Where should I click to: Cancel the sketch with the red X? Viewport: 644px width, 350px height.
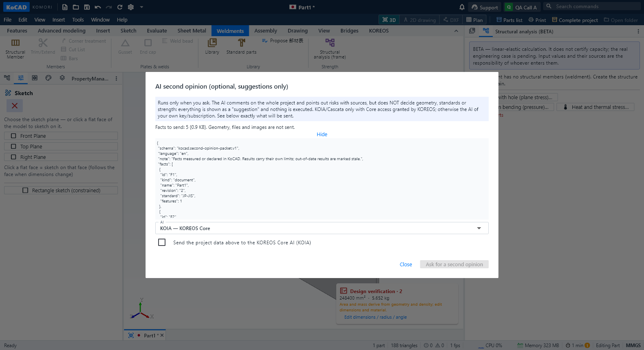15,106
